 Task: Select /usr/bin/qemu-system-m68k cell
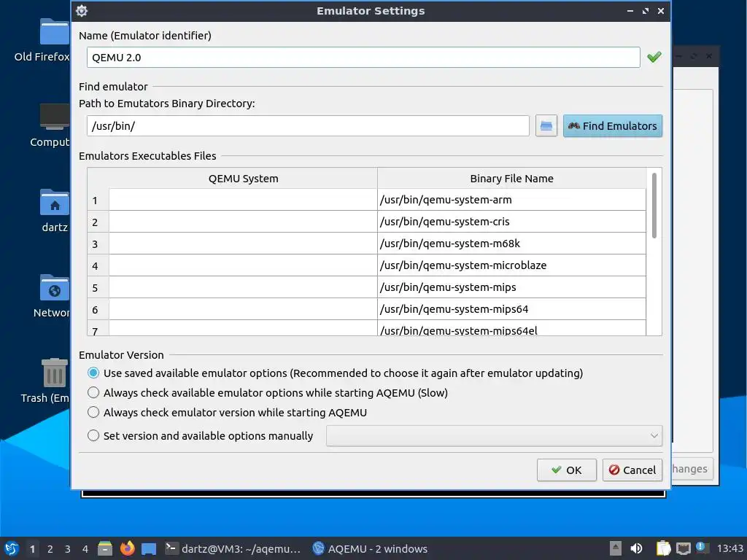[511, 244]
